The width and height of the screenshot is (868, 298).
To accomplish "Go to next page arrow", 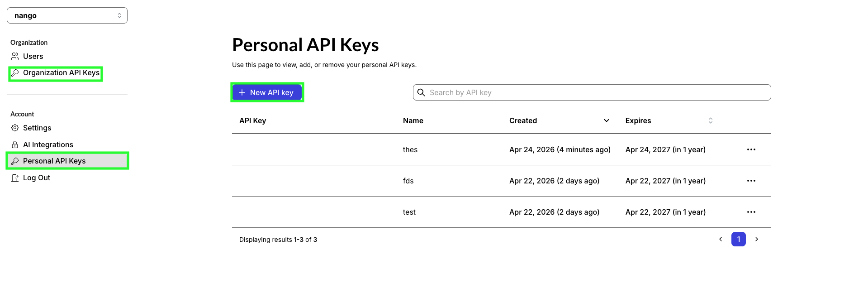I will [757, 239].
